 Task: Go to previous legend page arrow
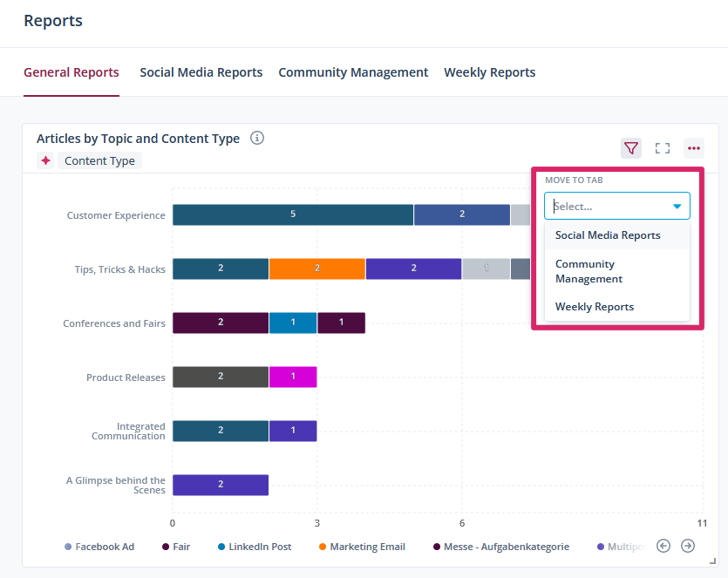coord(663,546)
